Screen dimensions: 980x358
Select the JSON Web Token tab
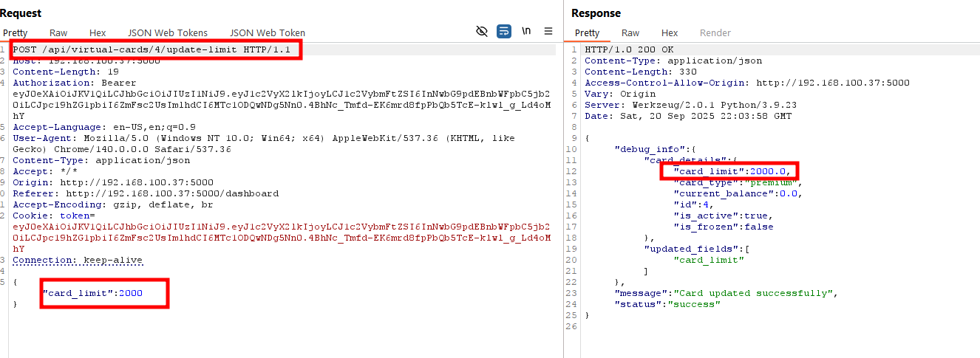pyautogui.click(x=267, y=32)
